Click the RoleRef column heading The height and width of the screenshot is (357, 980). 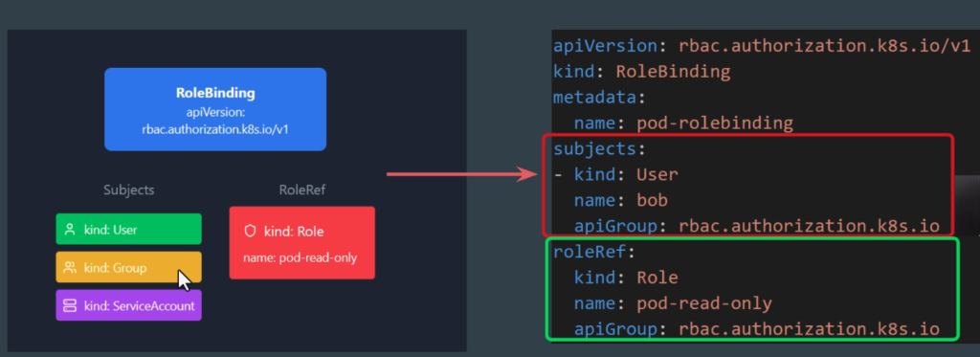pyautogui.click(x=301, y=190)
